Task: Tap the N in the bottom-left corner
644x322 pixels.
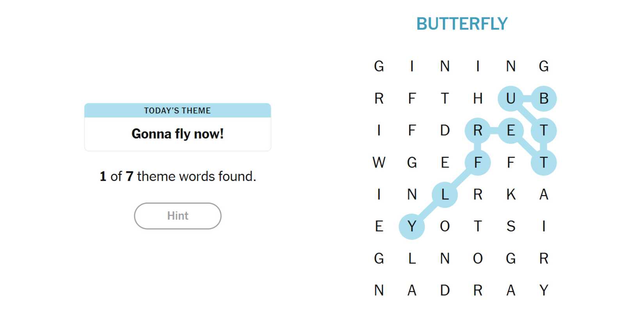Action: point(379,290)
